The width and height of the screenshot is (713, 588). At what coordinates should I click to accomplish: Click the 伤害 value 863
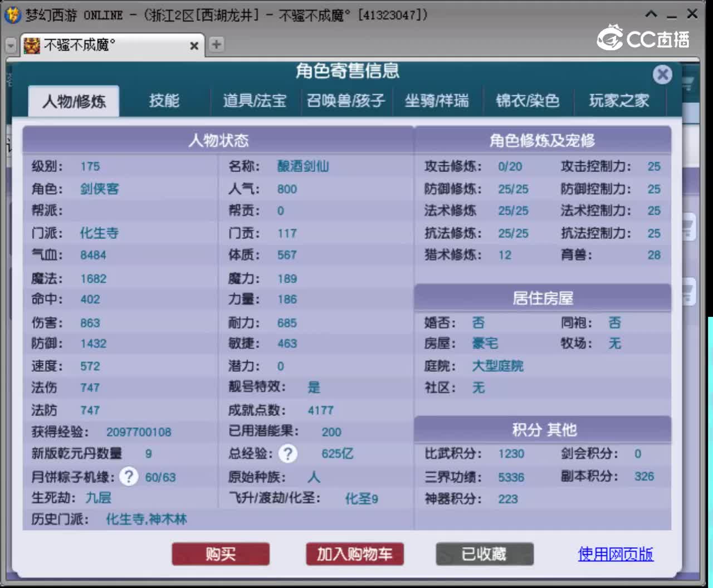(x=90, y=323)
